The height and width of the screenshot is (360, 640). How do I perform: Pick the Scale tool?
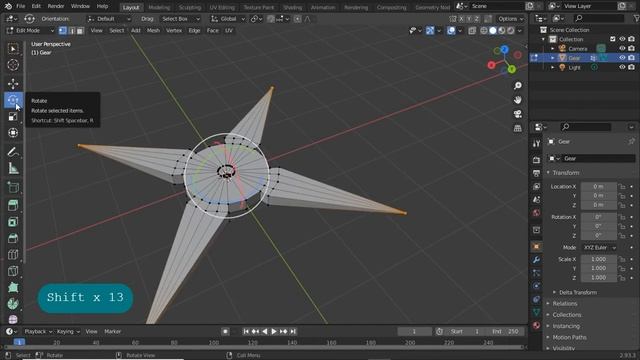coord(13,117)
